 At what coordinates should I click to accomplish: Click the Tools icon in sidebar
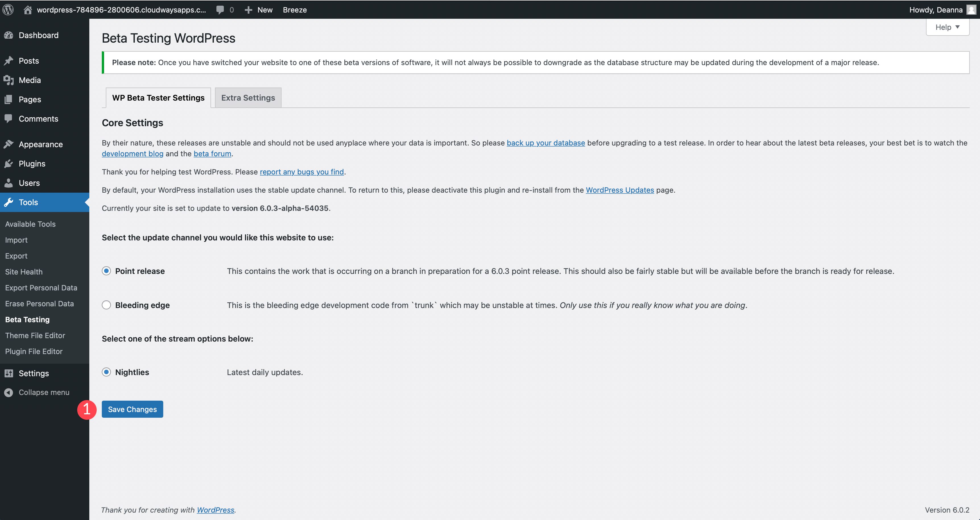(x=10, y=202)
